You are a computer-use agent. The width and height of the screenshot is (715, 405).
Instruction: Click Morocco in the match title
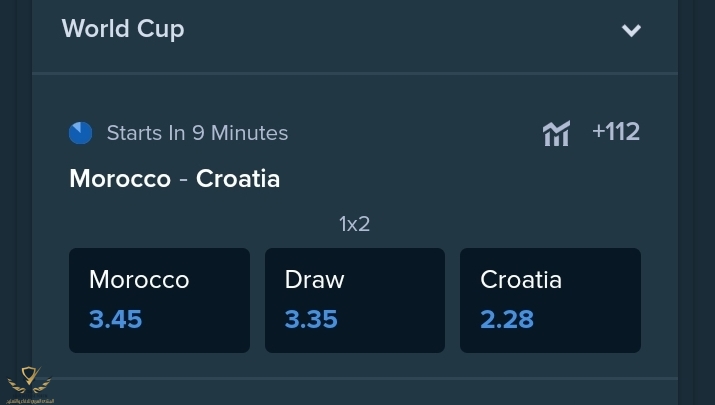point(120,178)
